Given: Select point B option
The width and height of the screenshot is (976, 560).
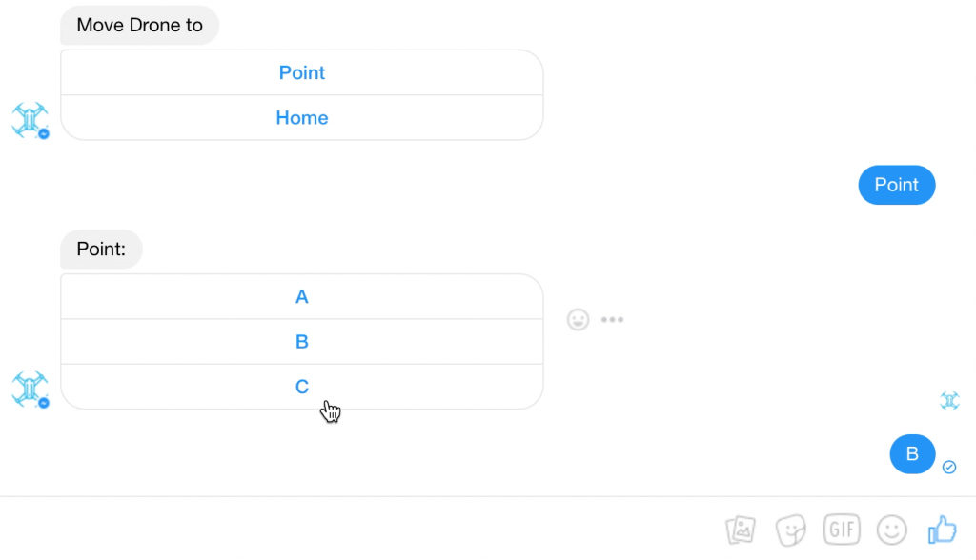Looking at the screenshot, I should [x=301, y=342].
